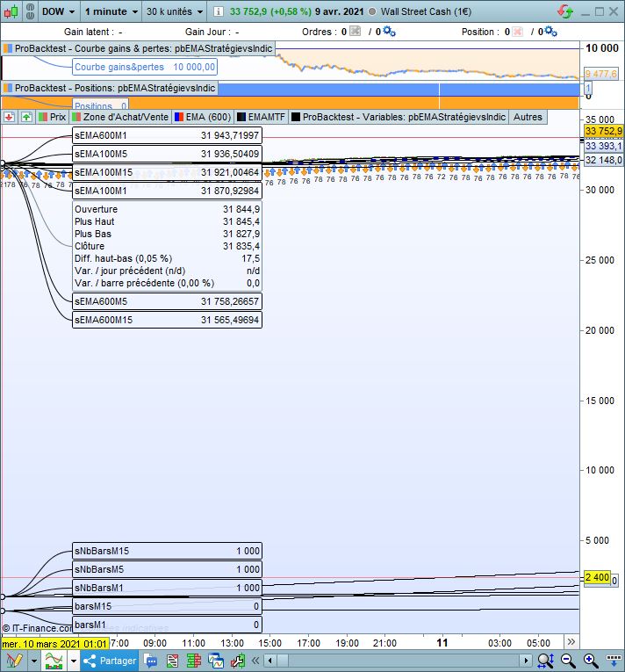Click the red down-arrow sell icon
625x672 pixels.
tap(9, 117)
